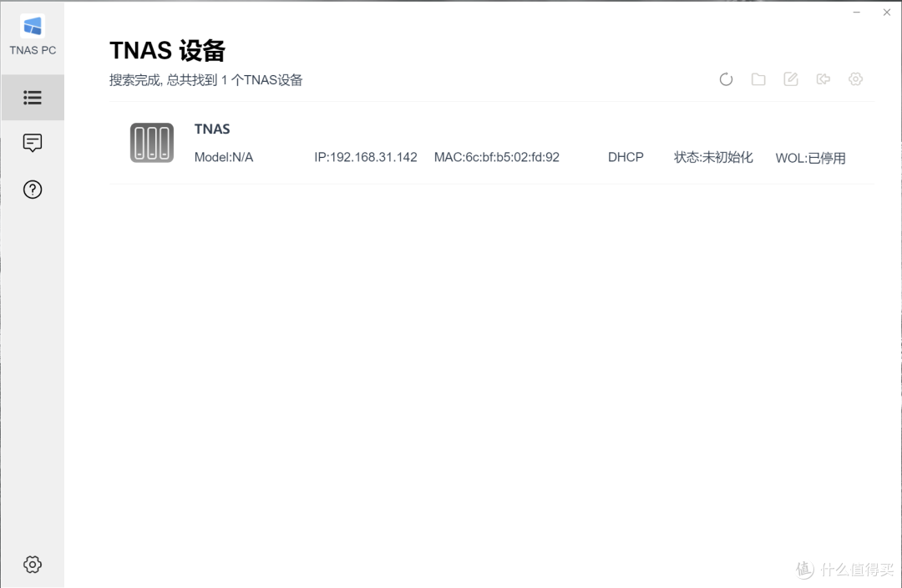Screen dimensions: 902x588
Task: Click the TNAS 设备 heading
Action: [x=167, y=51]
